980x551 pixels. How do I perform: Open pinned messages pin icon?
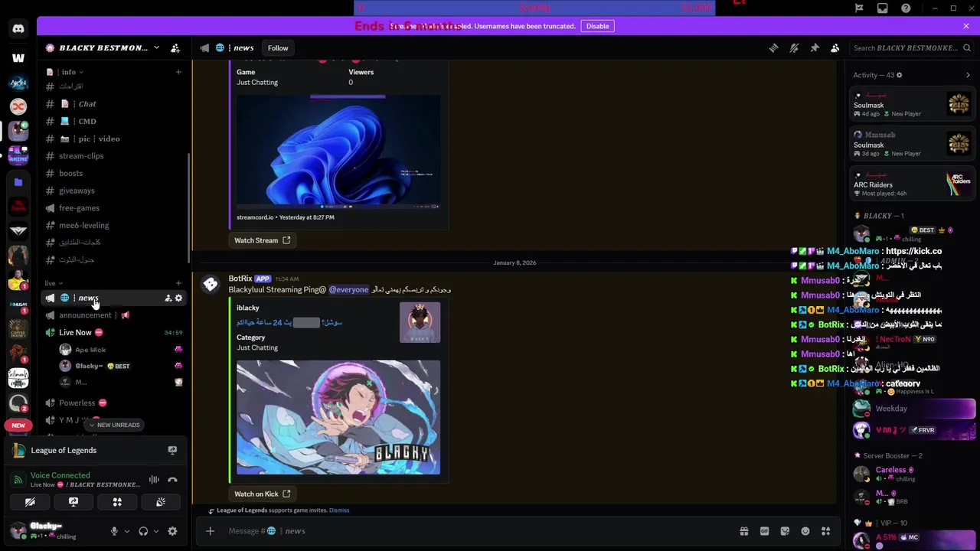[x=815, y=48]
